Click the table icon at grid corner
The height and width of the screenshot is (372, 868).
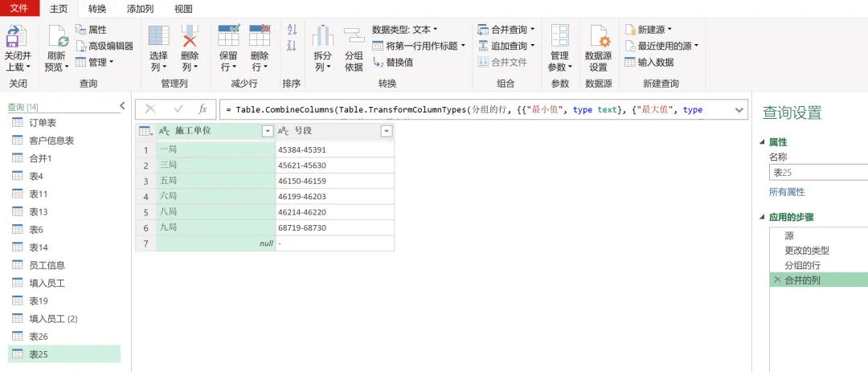[x=145, y=131]
